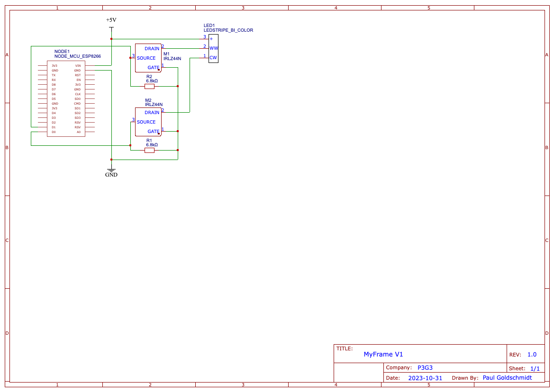The image size is (554, 392).
Task: Click the MyFrame V1 title text
Action: pos(383,354)
